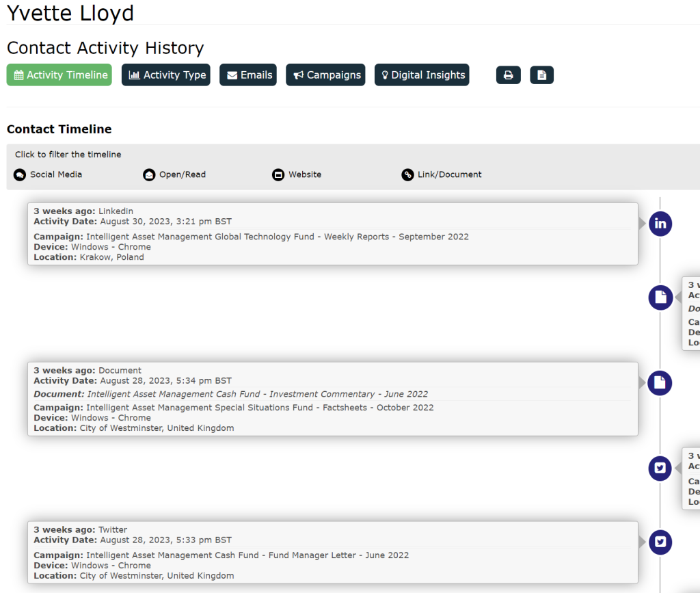Click the print icon button
Screen dimensions: 700x593
pyautogui.click(x=508, y=75)
